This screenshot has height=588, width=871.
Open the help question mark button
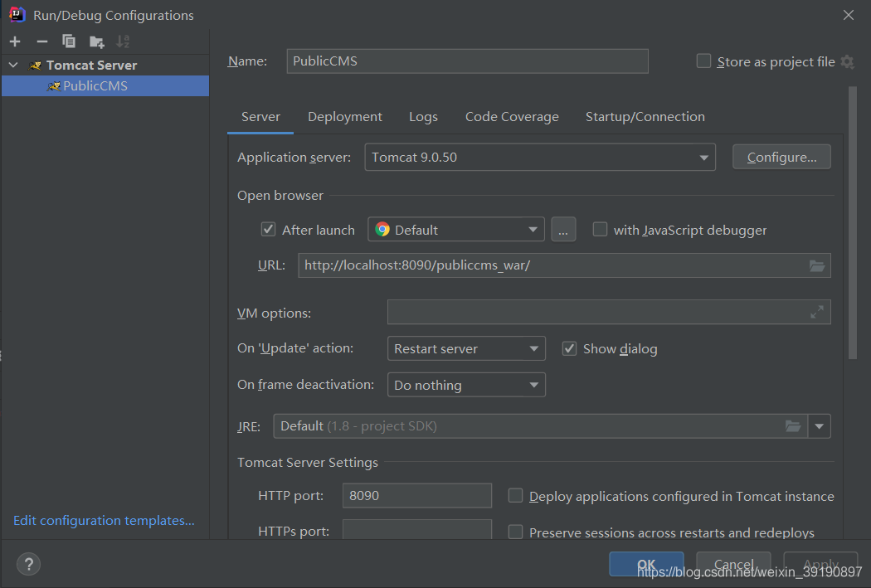point(28,565)
